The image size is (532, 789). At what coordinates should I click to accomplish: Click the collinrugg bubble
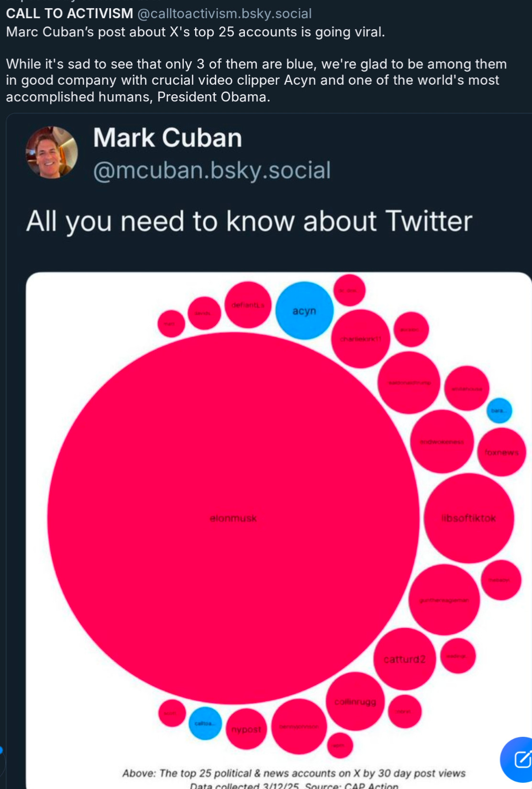355,701
